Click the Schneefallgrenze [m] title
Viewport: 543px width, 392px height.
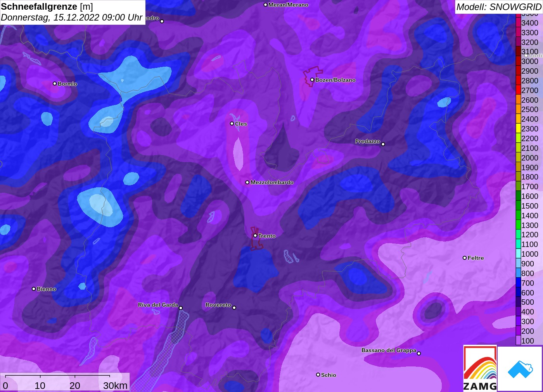pyautogui.click(x=47, y=7)
